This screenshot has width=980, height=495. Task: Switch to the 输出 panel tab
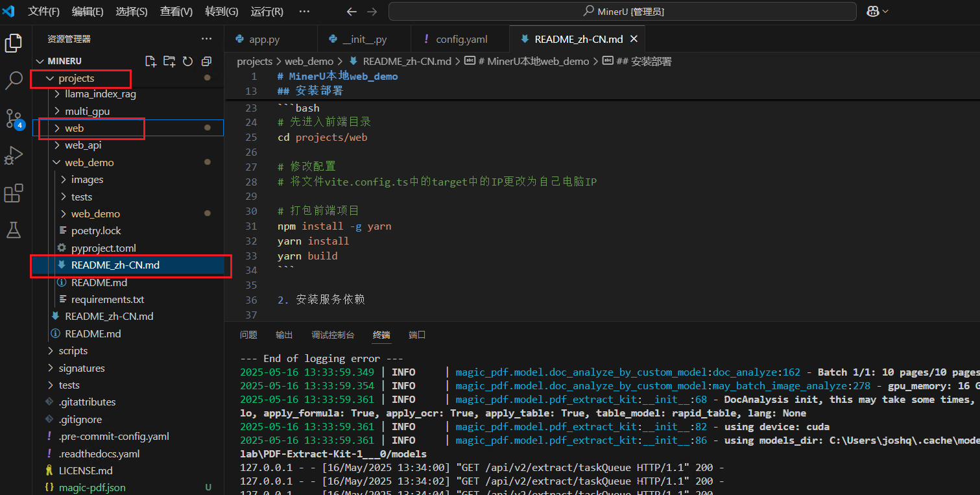[284, 335]
